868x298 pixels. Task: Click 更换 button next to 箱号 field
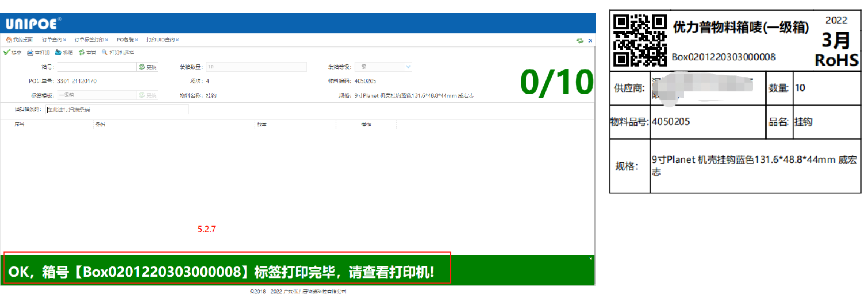pos(148,67)
